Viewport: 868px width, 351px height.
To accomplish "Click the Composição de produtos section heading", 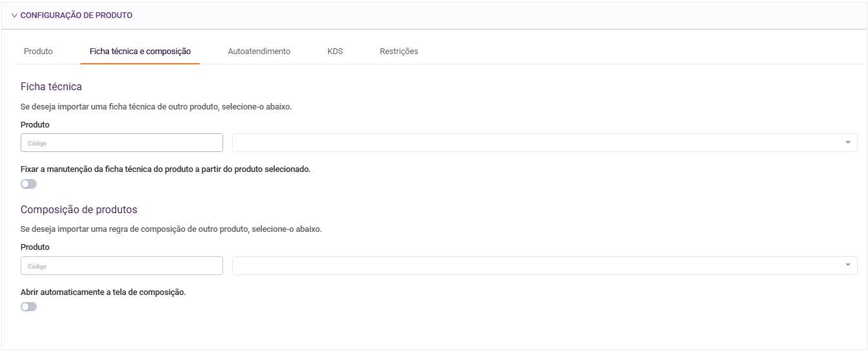I will (79, 210).
